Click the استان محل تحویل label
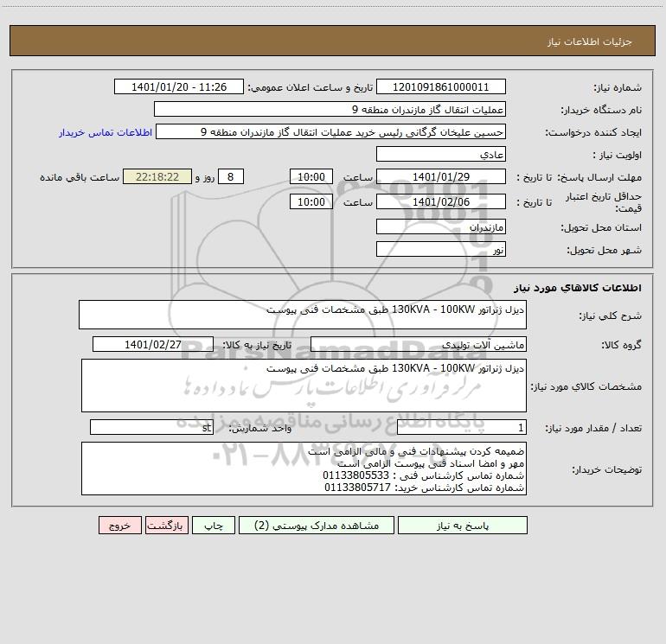This screenshot has height=644, width=666. click(x=601, y=227)
